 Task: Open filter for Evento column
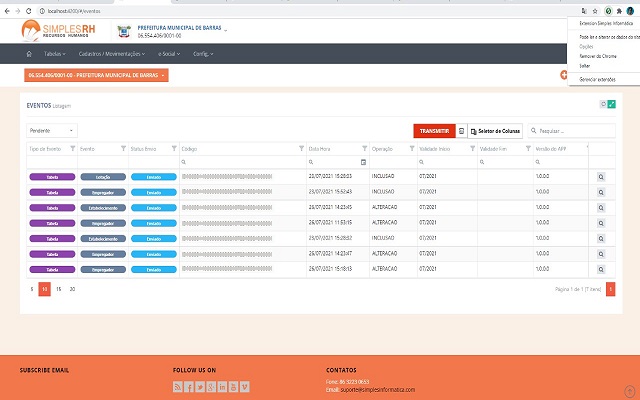point(123,149)
